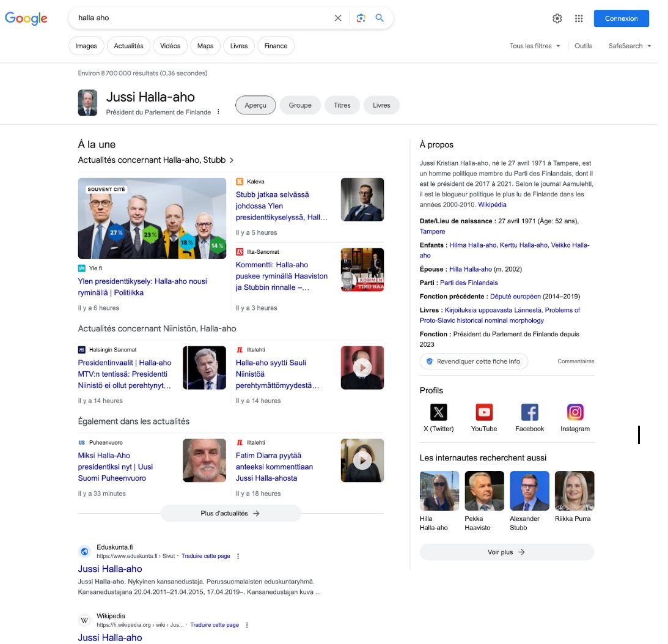Viewport: 668px width, 644px height.
Task: Expand Actualités concernant Halla-aho, Stubb chevron
Action: pyautogui.click(x=232, y=160)
